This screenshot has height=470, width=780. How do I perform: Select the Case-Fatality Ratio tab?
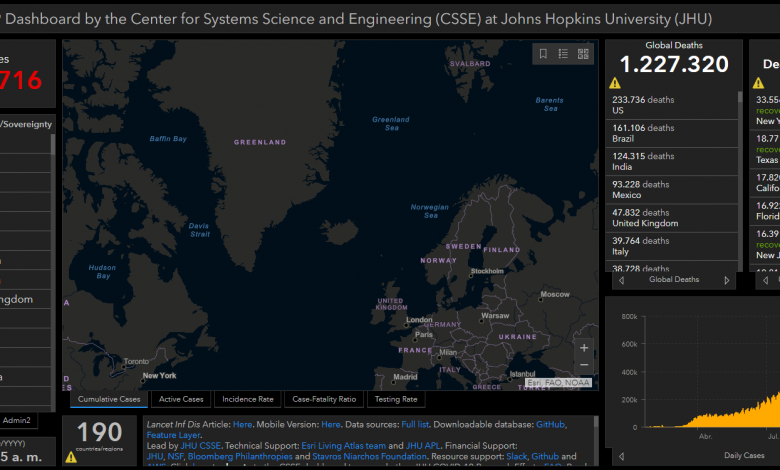pyautogui.click(x=324, y=399)
